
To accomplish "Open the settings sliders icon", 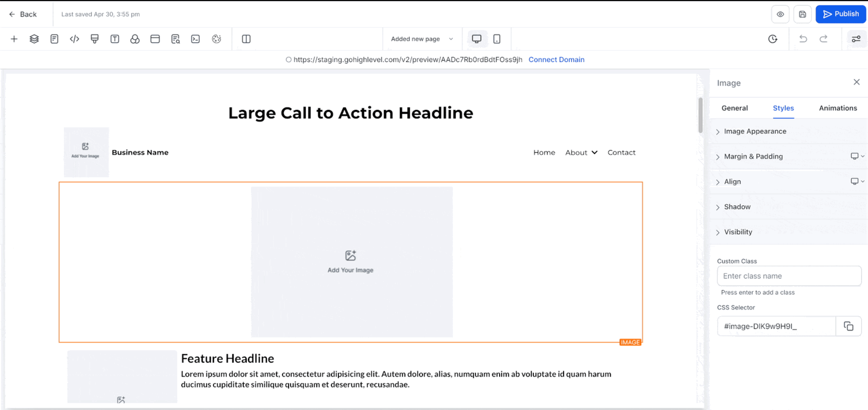I will [x=856, y=39].
